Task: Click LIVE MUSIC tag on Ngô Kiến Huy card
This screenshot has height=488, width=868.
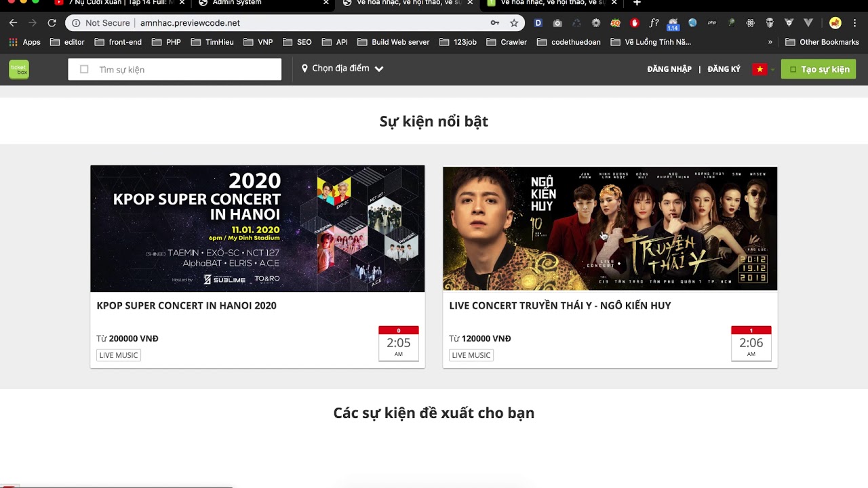Action: (471, 355)
